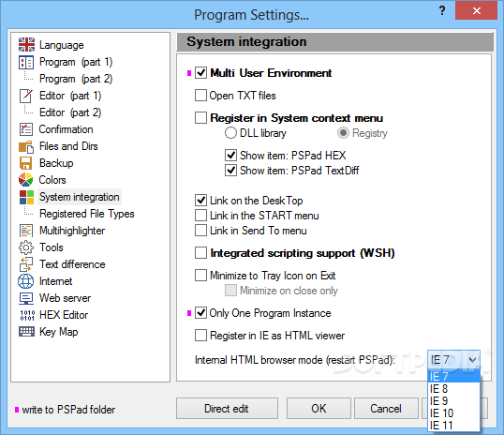Click the Text difference icon
Screen dimensions: 504x435
pyautogui.click(x=26, y=264)
